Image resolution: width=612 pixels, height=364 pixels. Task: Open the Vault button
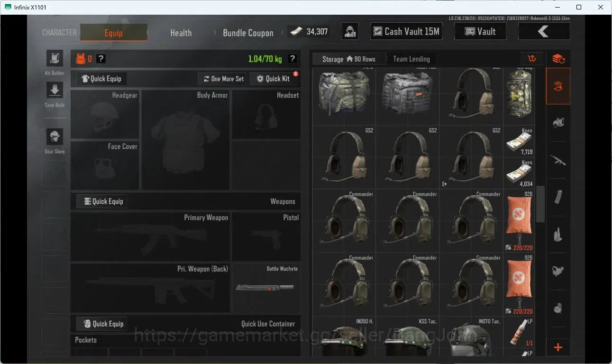click(480, 32)
